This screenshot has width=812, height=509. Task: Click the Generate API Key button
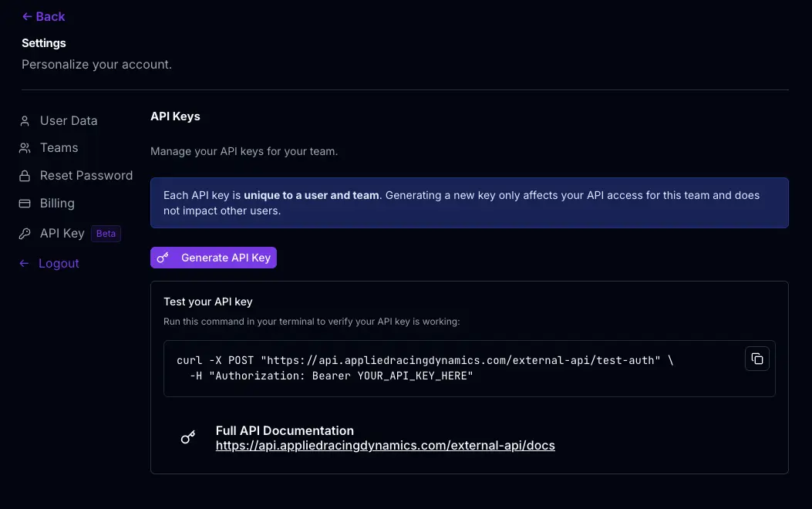(x=214, y=258)
